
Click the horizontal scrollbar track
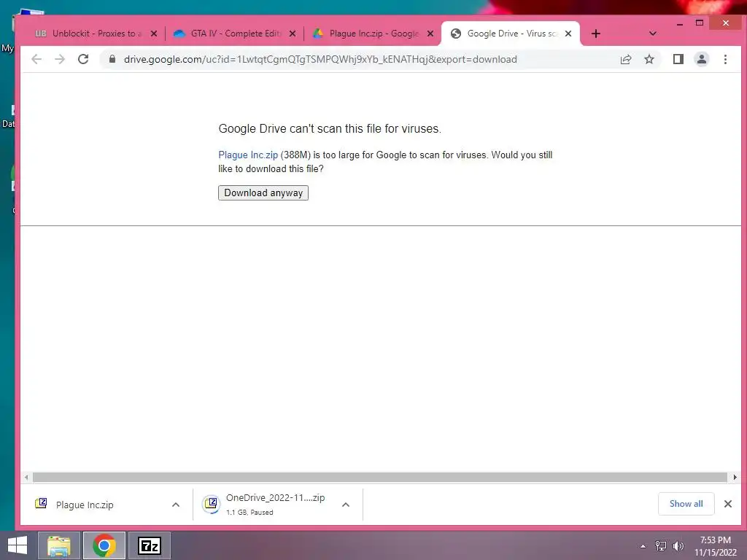379,477
